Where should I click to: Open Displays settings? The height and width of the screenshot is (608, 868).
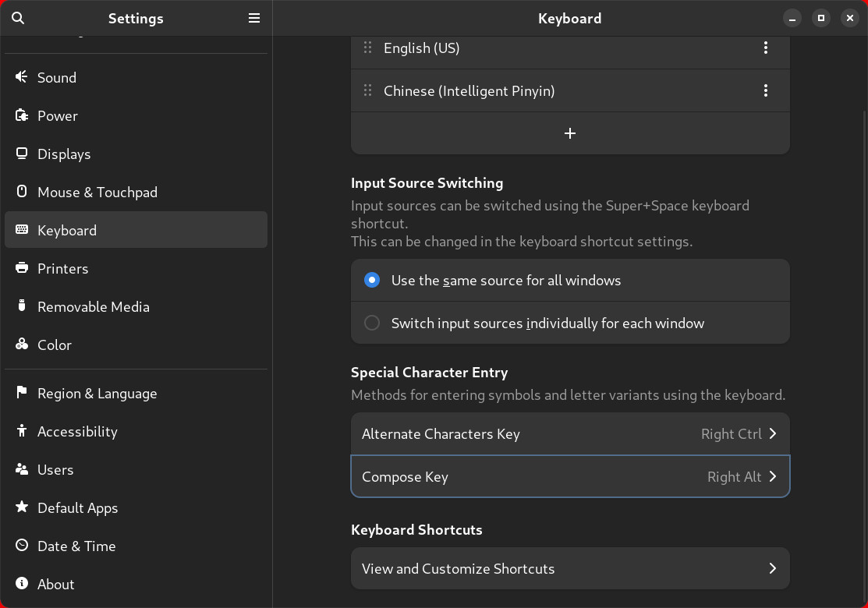coord(62,154)
